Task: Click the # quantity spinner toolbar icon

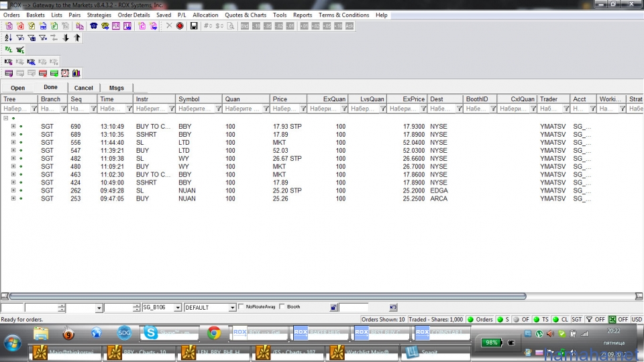Action: point(208,26)
